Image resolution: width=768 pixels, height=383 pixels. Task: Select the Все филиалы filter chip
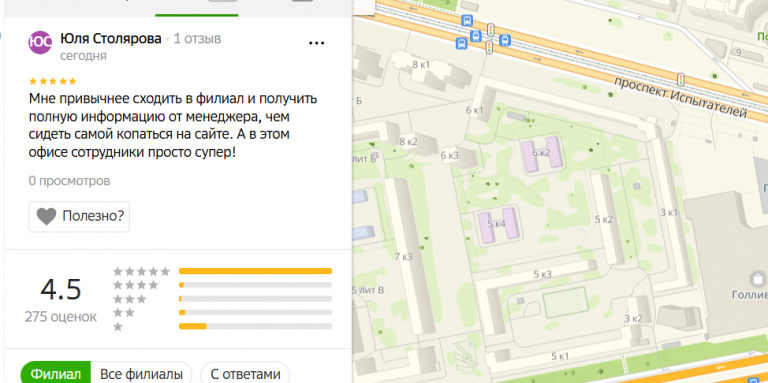[x=141, y=375]
